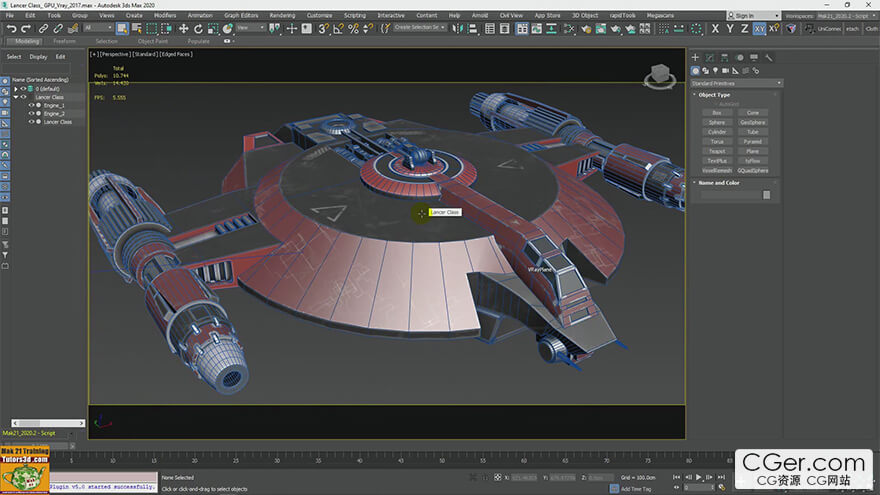The height and width of the screenshot is (495, 880).
Task: Open the Standard Primitives dropdown
Action: pyautogui.click(x=736, y=83)
